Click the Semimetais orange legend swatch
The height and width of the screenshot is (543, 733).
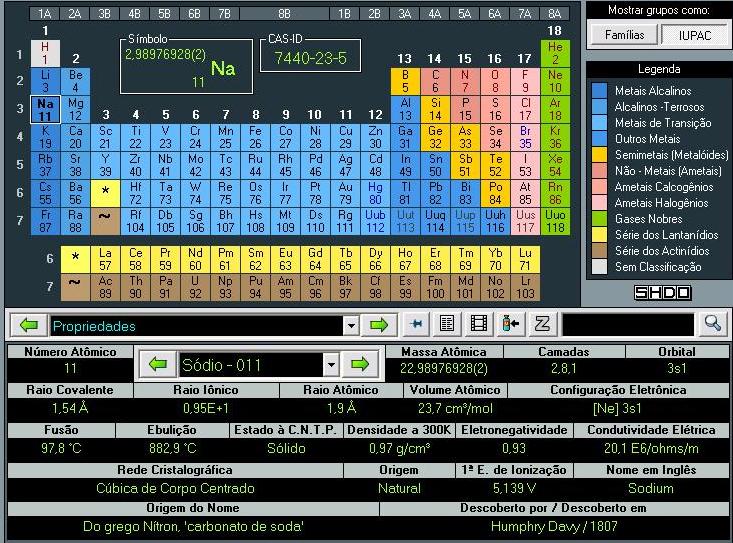(x=599, y=155)
